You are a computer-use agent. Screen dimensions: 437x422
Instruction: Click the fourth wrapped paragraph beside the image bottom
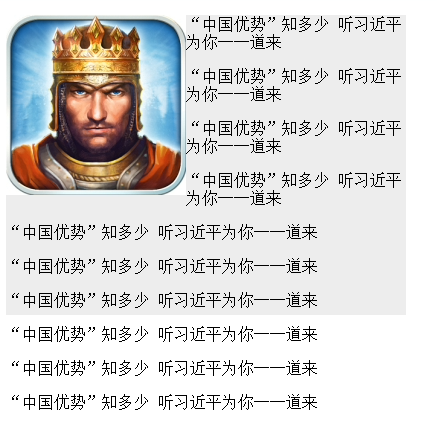tap(294, 189)
